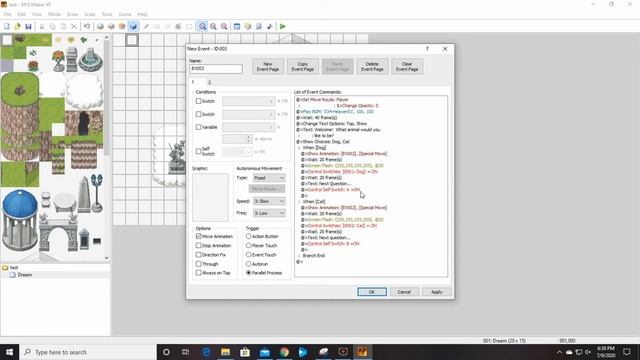
Task: Click the Copy toolbar icon
Action: click(52, 27)
